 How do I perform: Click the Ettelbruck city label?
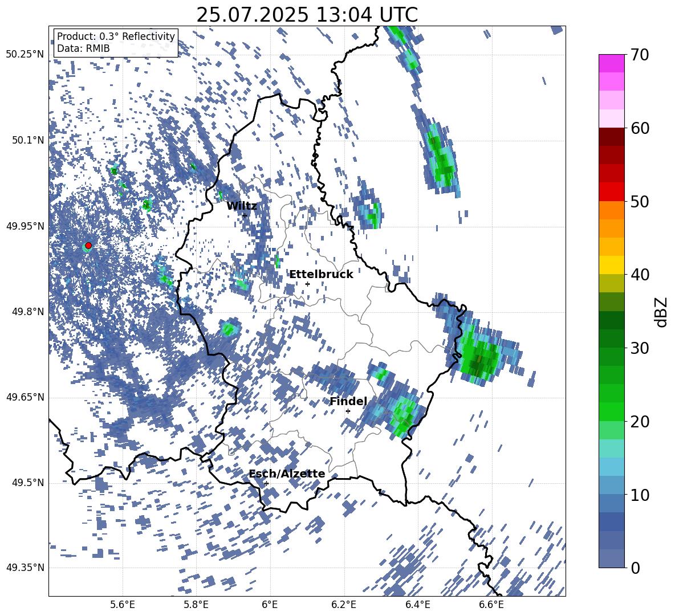pos(321,275)
